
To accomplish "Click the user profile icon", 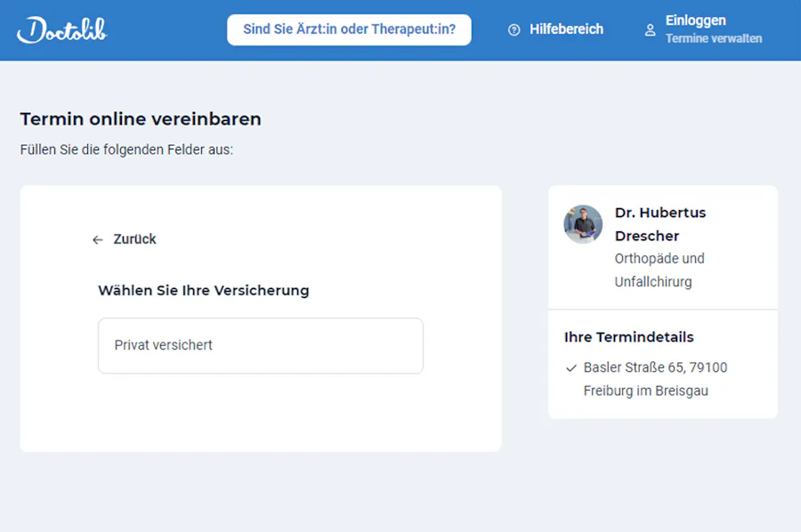I will point(650,30).
